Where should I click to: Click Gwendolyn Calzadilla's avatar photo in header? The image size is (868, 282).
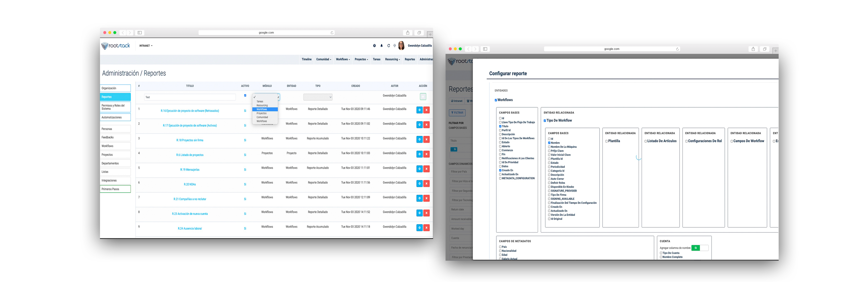pos(401,46)
